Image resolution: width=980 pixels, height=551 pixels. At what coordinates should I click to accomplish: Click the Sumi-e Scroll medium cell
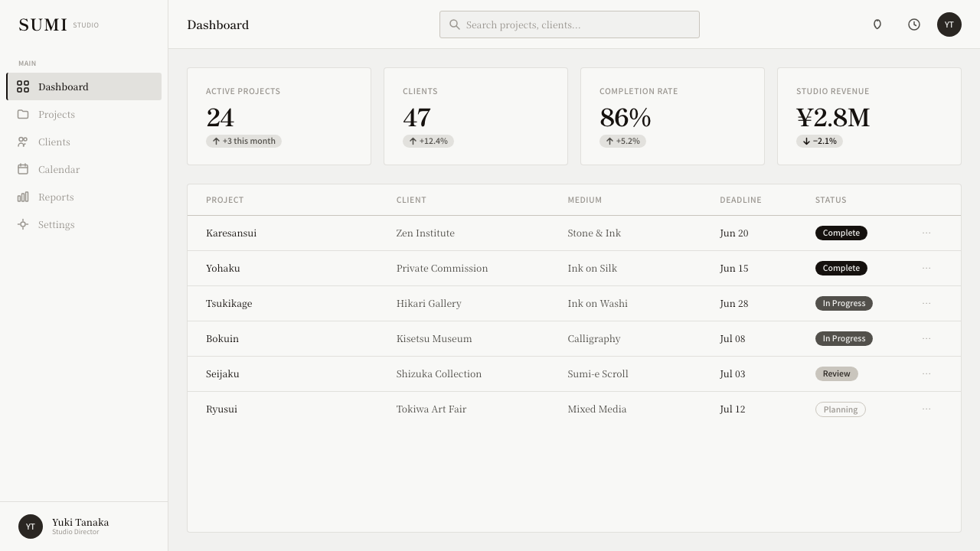coord(598,373)
